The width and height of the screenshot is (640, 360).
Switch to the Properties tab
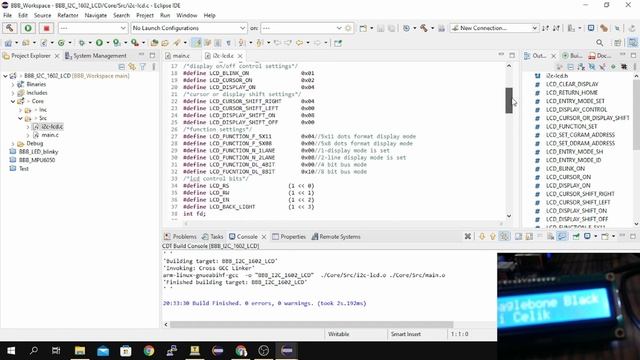pyautogui.click(x=289, y=237)
